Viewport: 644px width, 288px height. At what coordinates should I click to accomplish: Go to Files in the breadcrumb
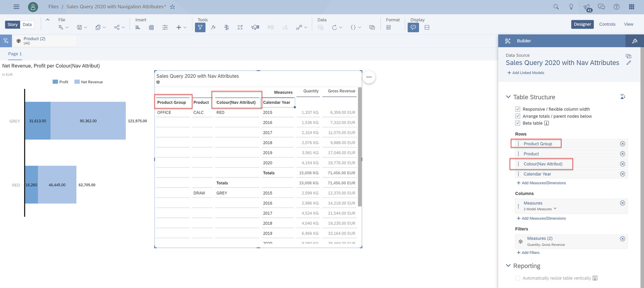click(53, 7)
